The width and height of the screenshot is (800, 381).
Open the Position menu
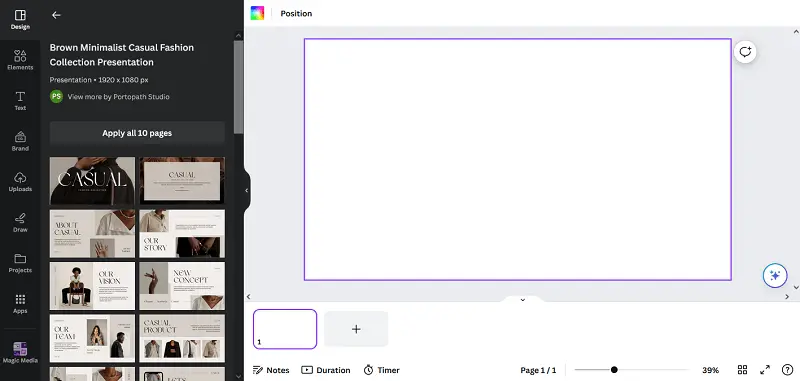tap(296, 13)
